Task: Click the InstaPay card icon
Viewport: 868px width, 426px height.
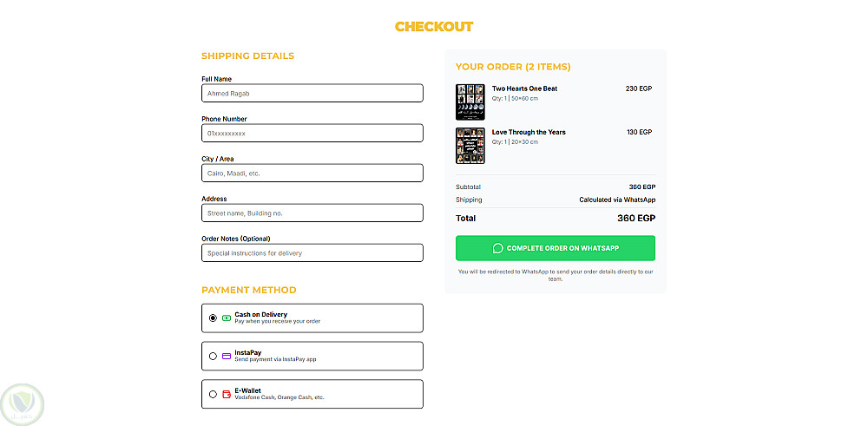Action: tap(227, 356)
